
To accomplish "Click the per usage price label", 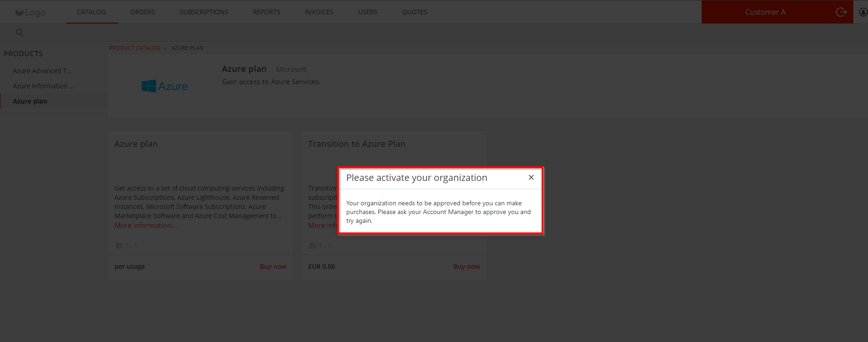I will (130, 267).
